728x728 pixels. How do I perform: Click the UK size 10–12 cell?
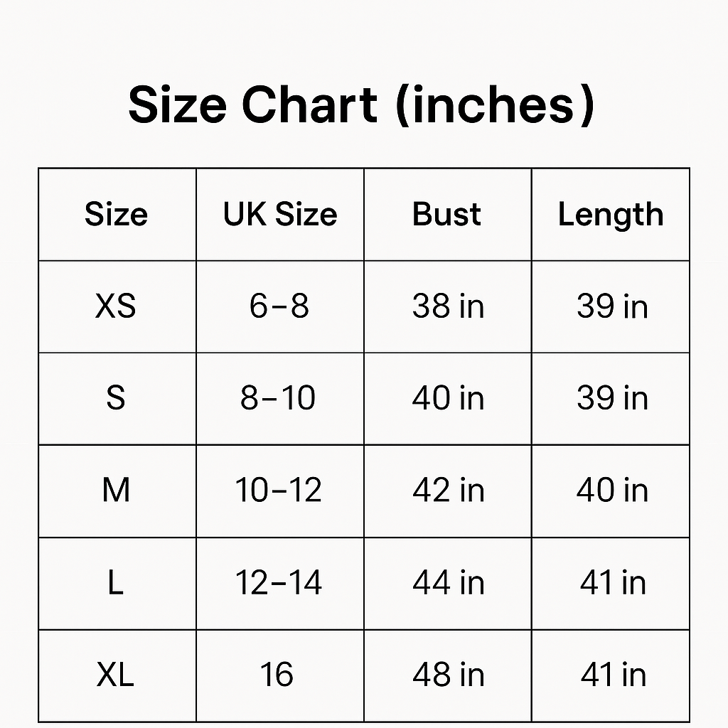[x=279, y=491]
